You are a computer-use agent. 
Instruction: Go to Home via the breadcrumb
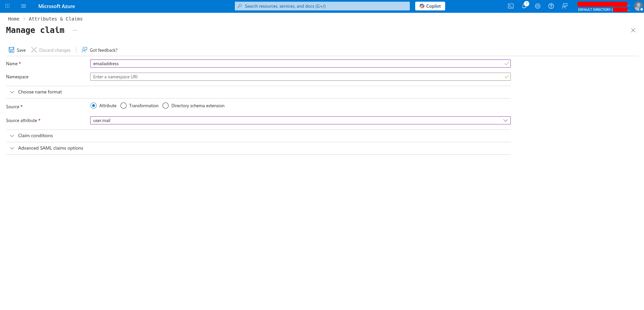[x=13, y=19]
